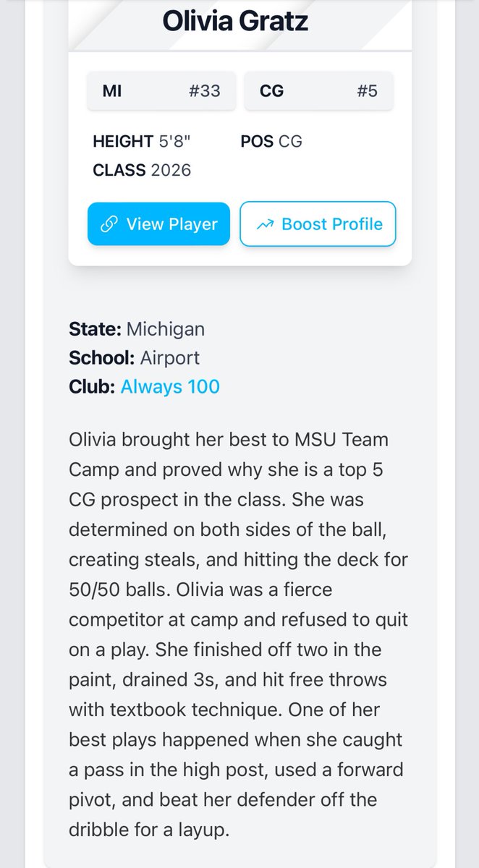
Task: Click the chain link icon in View Player
Action: pos(109,224)
